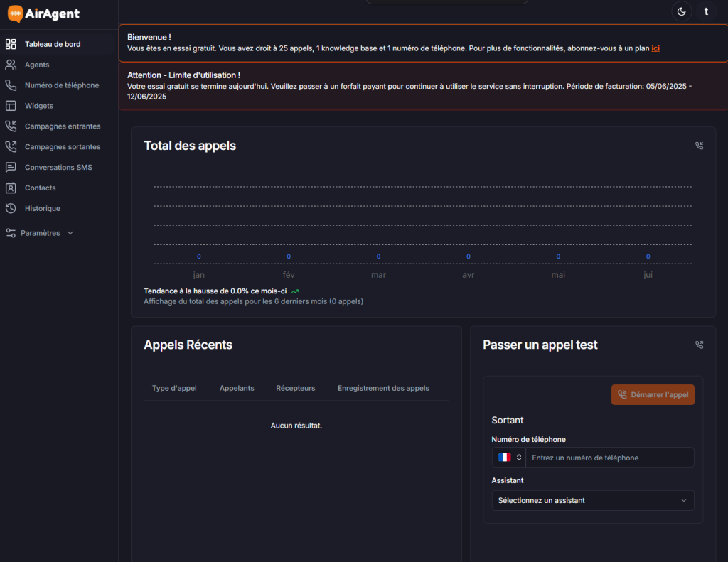
Task: Click the Agents people icon
Action: coord(11,65)
